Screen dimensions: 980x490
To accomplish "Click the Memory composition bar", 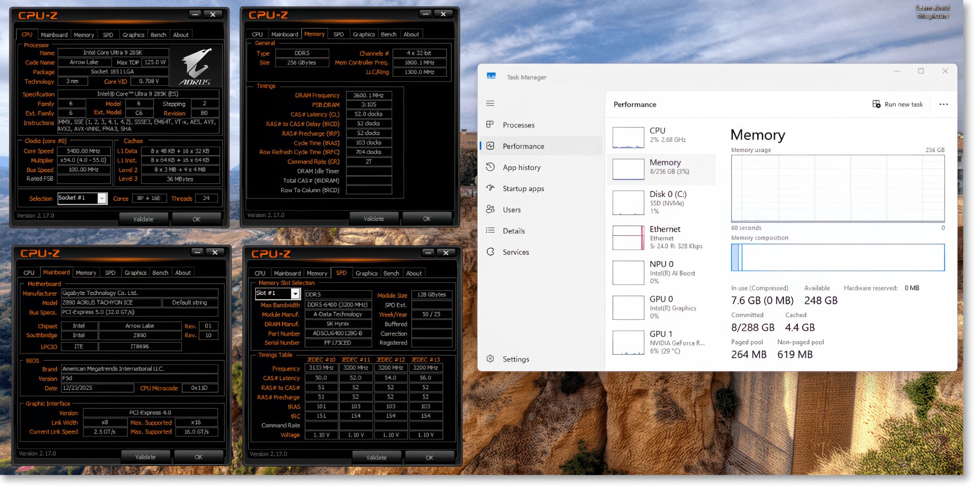I will [837, 257].
